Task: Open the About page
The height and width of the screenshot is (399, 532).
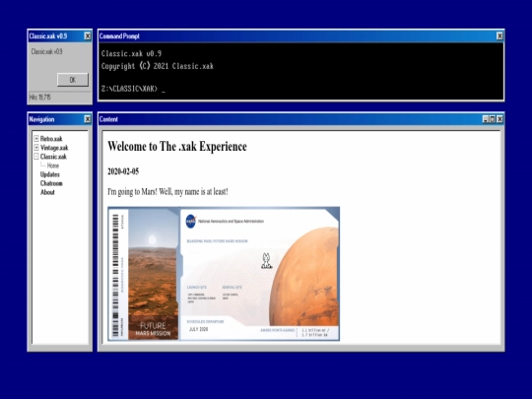Action: point(47,192)
